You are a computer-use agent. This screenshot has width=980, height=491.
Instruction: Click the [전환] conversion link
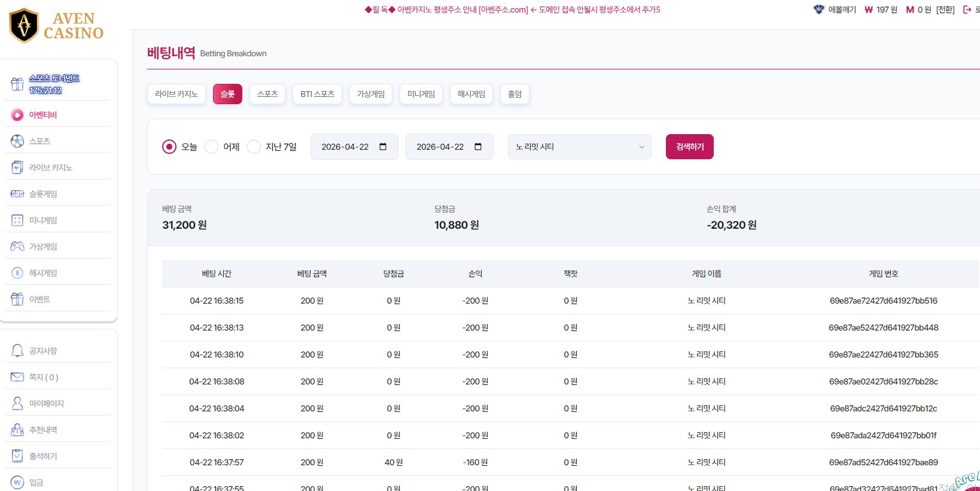(x=945, y=10)
